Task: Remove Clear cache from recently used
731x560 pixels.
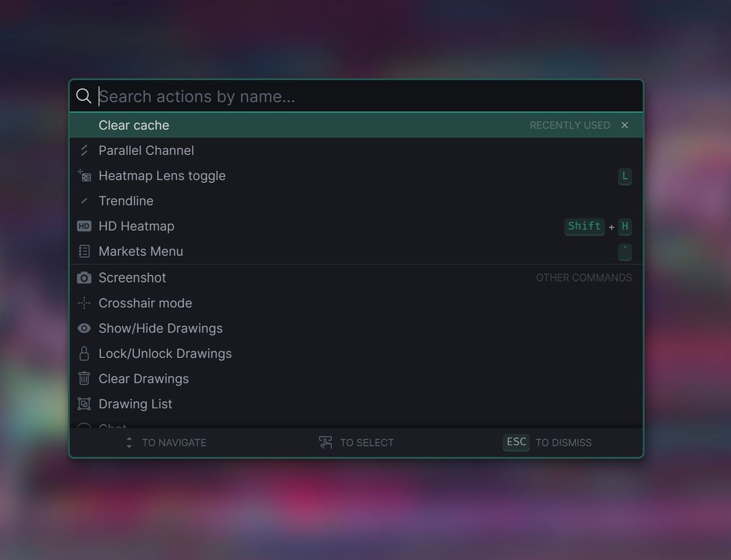Action: click(x=624, y=125)
